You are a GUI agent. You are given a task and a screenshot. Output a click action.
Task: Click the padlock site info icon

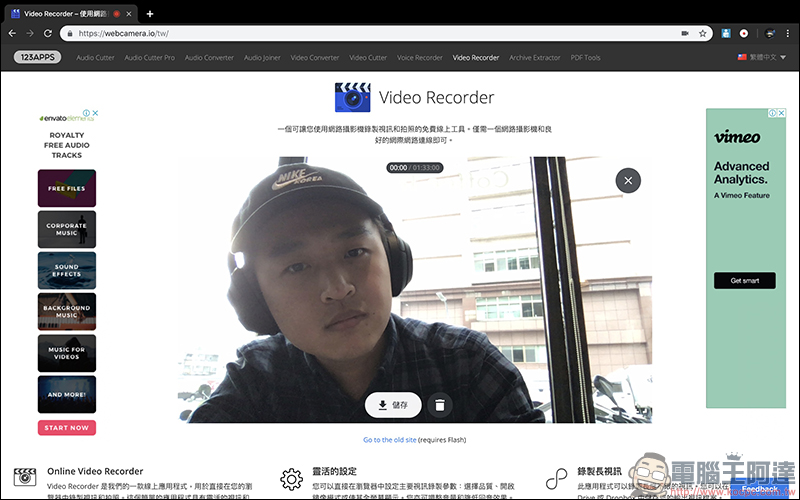[x=70, y=33]
